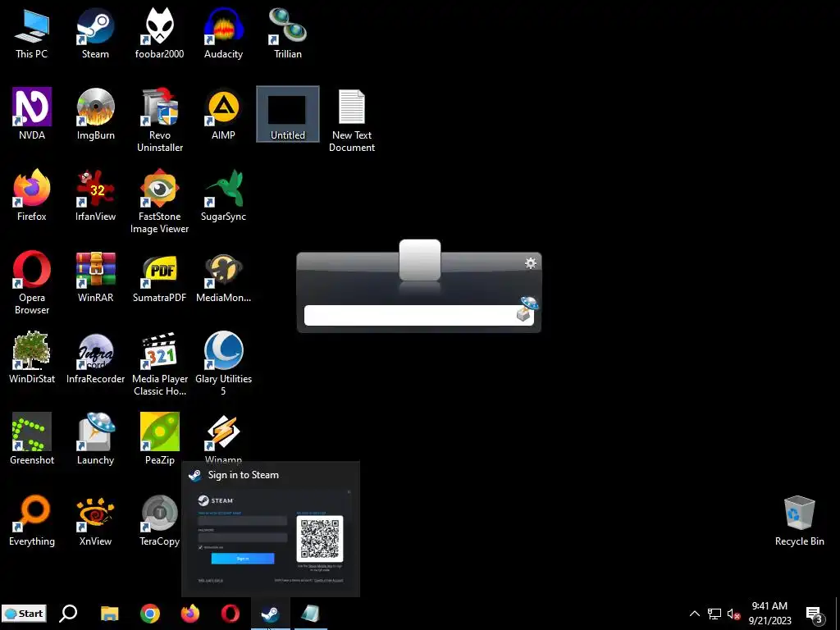Viewport: 840px width, 630px height.
Task: Select the Launchy desktop shortcut
Action: (95, 440)
